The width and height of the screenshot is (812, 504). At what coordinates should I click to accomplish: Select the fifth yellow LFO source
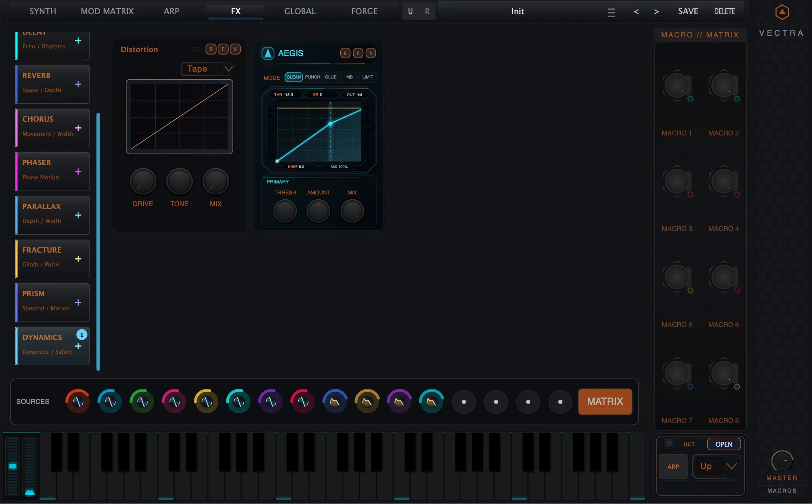pos(206,401)
